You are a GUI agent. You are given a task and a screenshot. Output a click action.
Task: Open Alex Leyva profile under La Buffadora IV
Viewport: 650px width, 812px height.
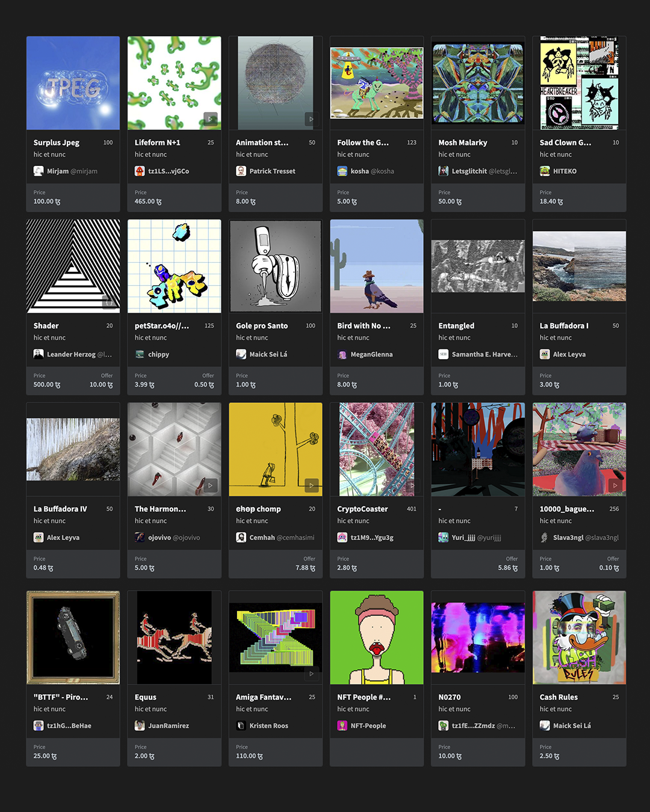(63, 538)
